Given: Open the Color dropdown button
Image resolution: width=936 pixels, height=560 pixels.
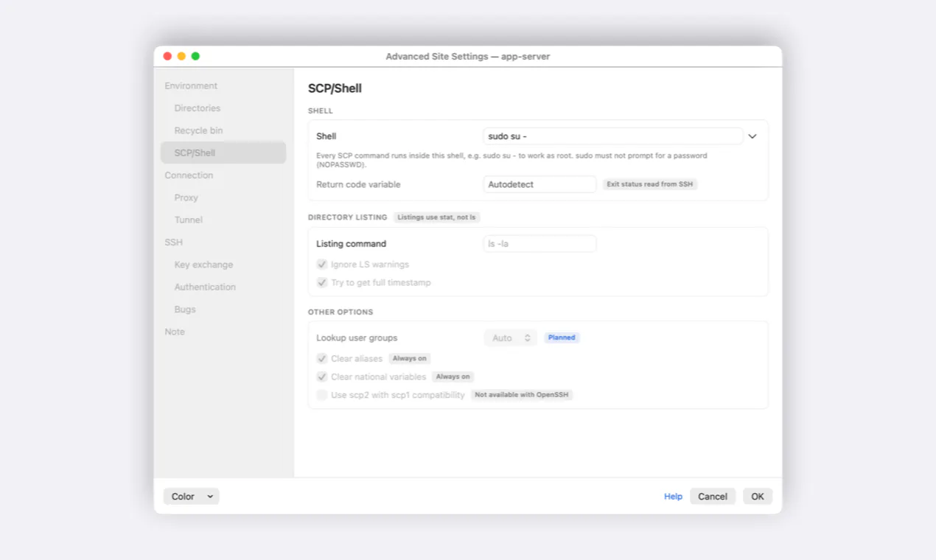Looking at the screenshot, I should point(191,497).
